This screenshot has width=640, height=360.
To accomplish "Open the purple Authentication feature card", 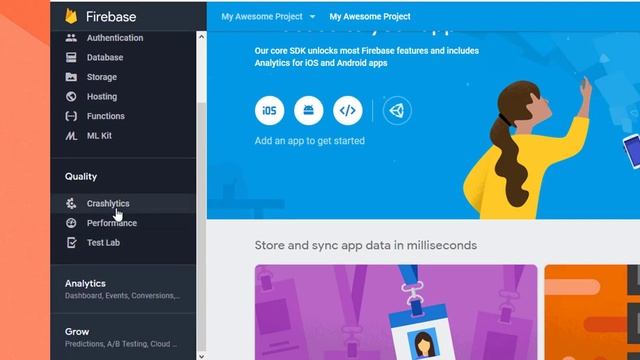I will (x=396, y=312).
